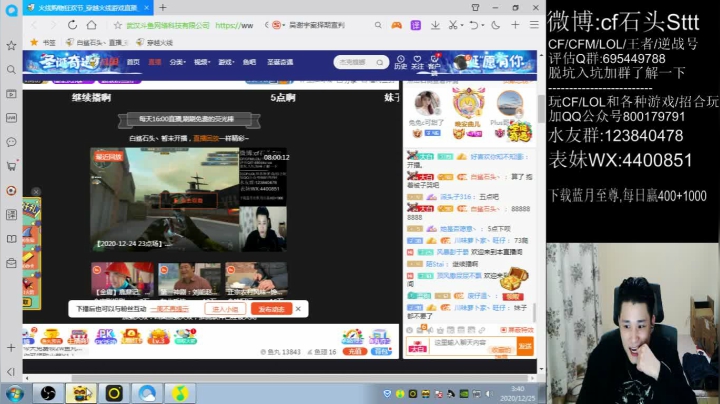Go to the 首页 nav item
The image size is (720, 404).
point(133,62)
